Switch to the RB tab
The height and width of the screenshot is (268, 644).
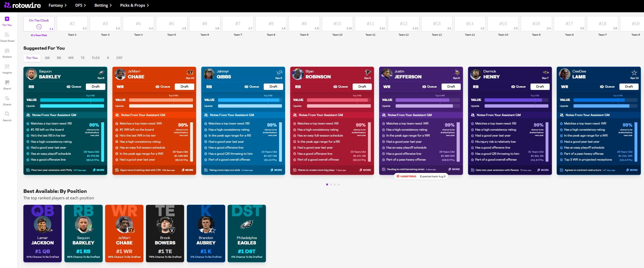tap(59, 58)
